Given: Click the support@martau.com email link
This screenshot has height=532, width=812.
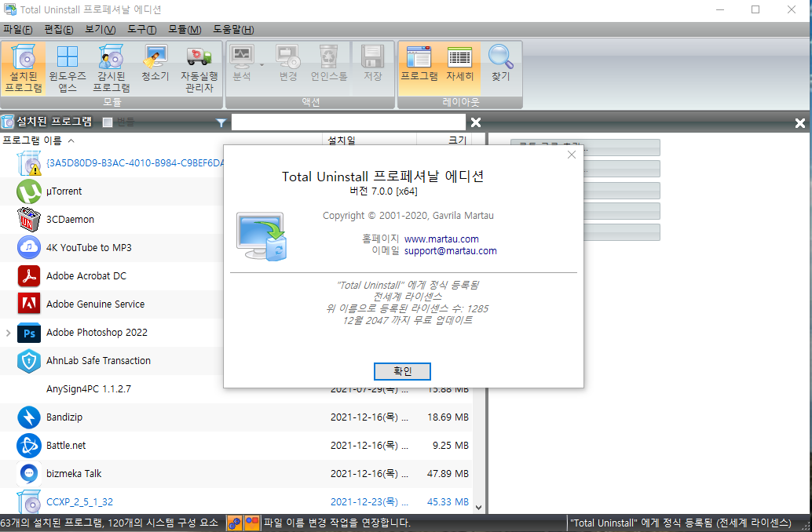Looking at the screenshot, I should coord(450,251).
